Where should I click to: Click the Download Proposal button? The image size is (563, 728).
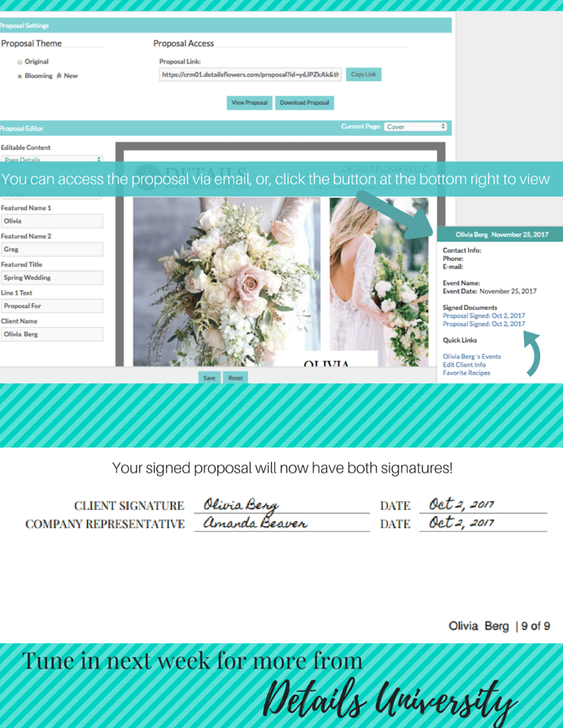[304, 102]
